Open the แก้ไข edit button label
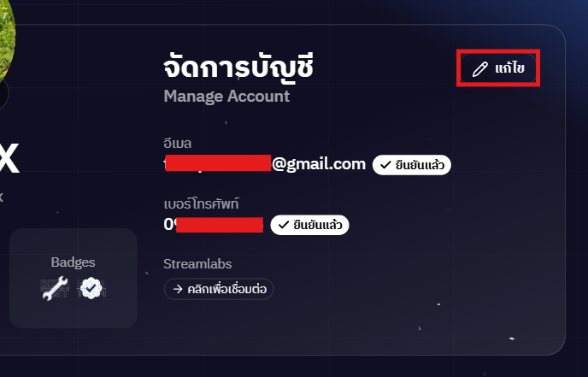Image resolution: width=588 pixels, height=377 pixels. (x=509, y=68)
